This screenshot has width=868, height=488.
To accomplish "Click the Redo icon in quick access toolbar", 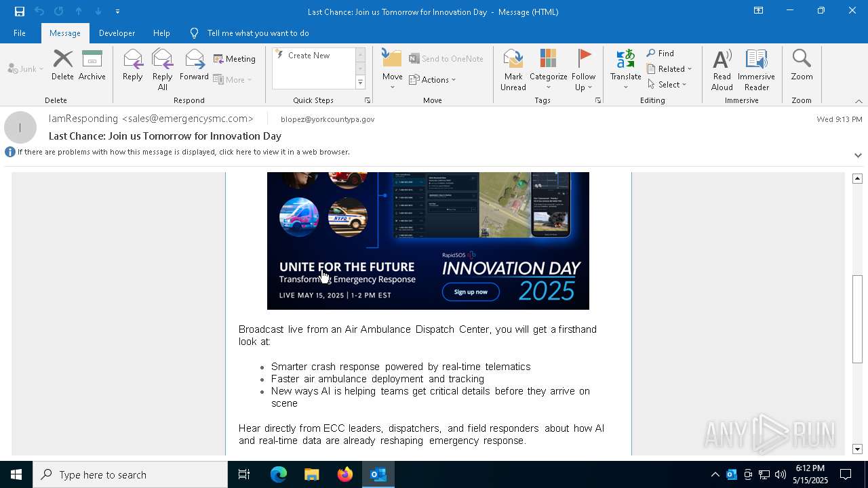I will pyautogui.click(x=59, y=12).
